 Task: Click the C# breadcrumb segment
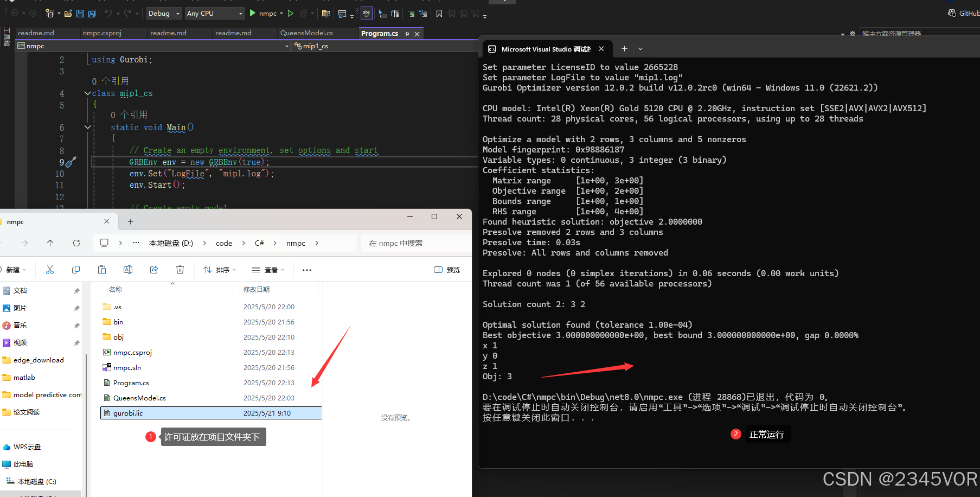pyautogui.click(x=259, y=243)
